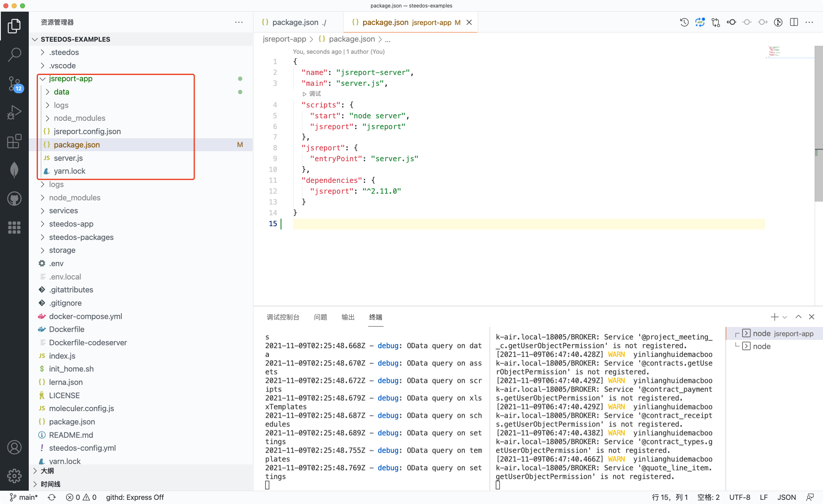Expand the 时间线 timeline section
The height and width of the screenshot is (504, 823).
(141, 484)
